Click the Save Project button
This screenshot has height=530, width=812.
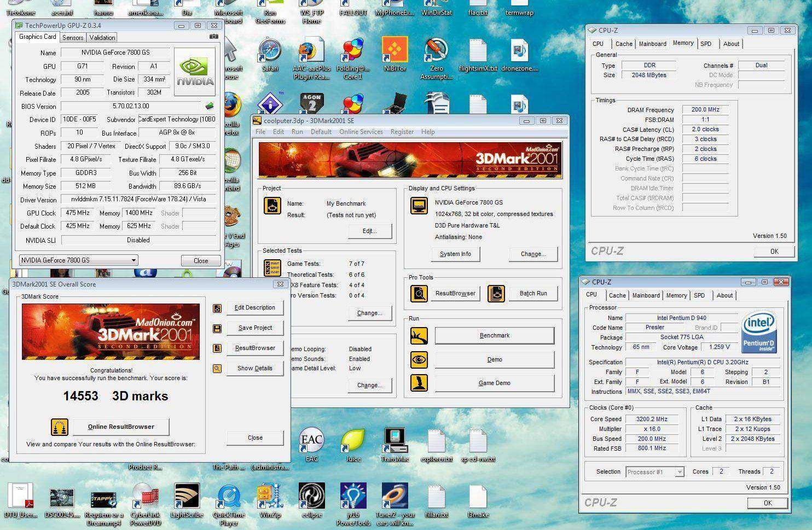pos(255,328)
